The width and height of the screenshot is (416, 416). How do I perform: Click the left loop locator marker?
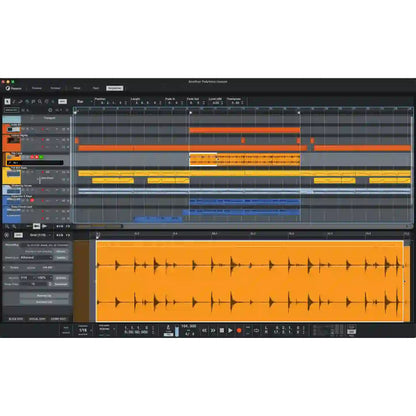pos(190,113)
